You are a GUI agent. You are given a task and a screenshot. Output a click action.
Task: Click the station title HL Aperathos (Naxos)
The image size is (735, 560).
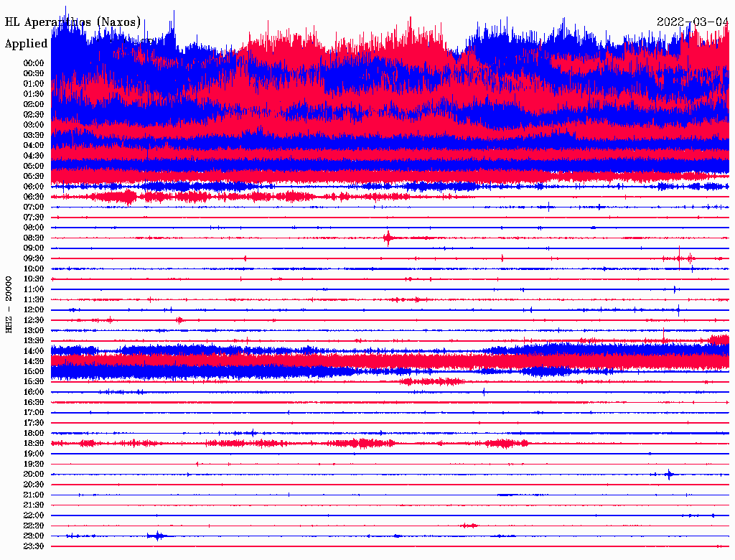[72, 22]
